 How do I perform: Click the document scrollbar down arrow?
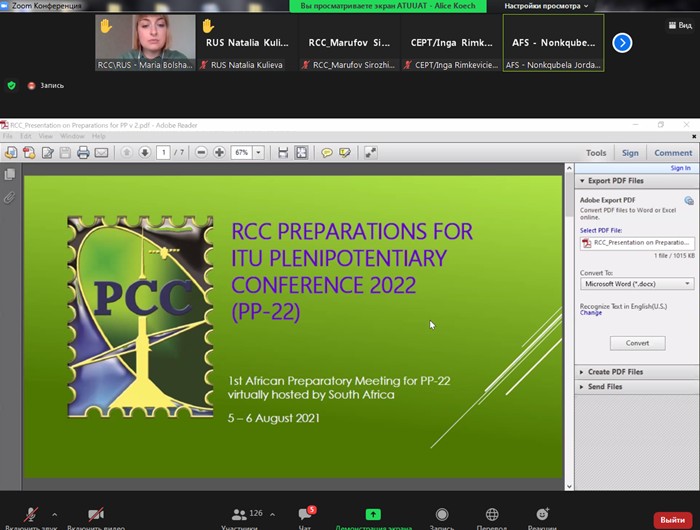tap(569, 486)
